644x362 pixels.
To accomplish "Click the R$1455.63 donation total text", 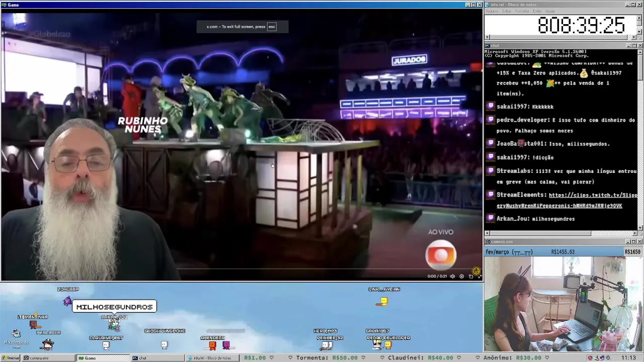I will click(562, 252).
